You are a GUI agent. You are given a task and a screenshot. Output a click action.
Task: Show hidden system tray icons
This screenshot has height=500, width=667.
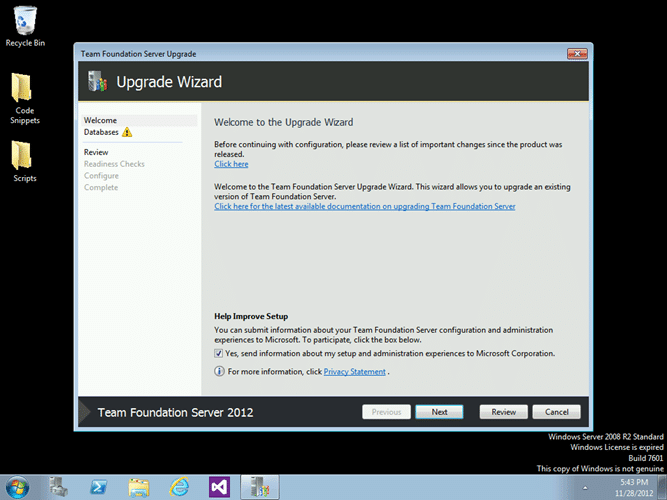(x=585, y=488)
